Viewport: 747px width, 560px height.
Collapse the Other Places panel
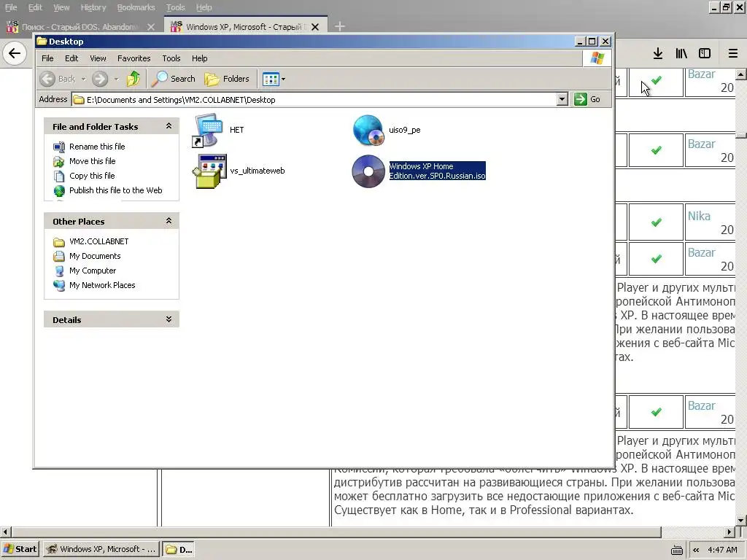[169, 221]
